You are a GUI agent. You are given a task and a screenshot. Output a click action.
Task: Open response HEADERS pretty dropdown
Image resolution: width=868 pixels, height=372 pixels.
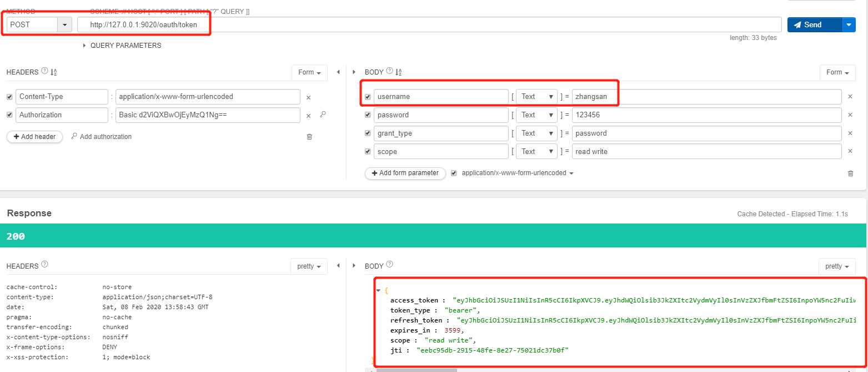click(309, 266)
